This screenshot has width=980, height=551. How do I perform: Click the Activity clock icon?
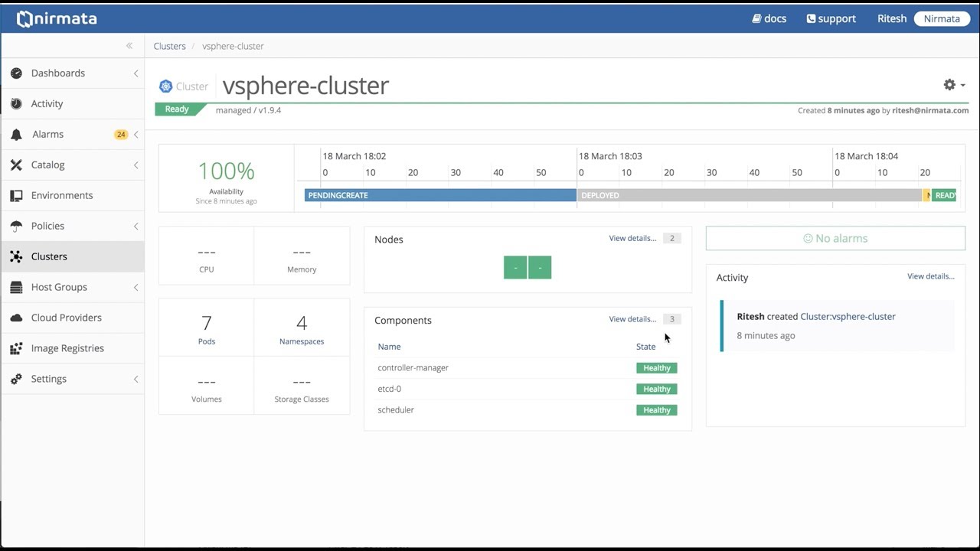pyautogui.click(x=16, y=104)
